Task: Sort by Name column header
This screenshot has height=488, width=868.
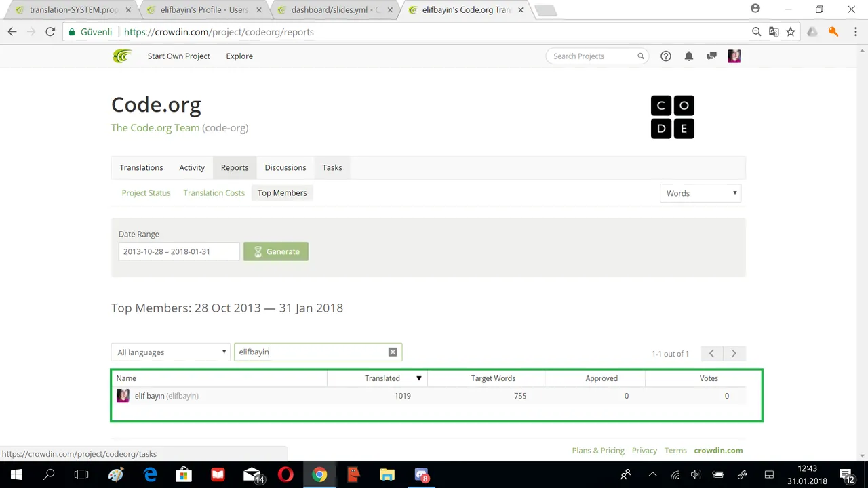Action: [x=126, y=378]
